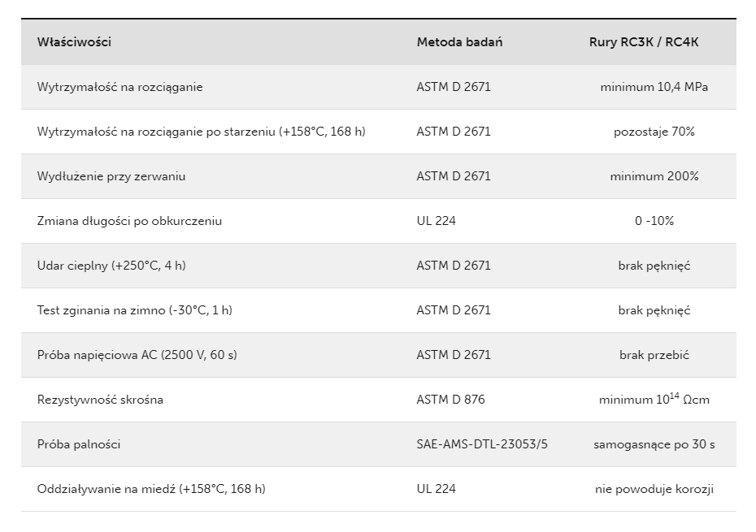Click the minimum 10,4 MPa value
Screen dimensions: 756x532
[654, 87]
